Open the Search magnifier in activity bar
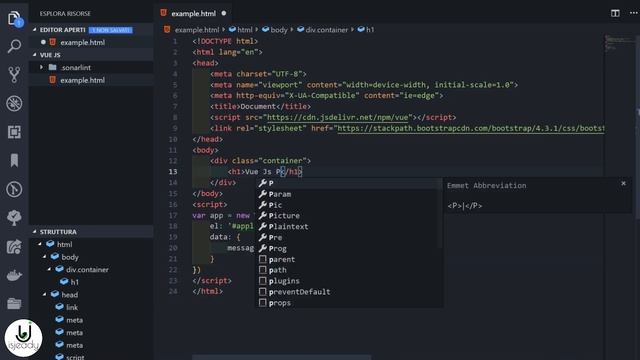Image resolution: width=640 pixels, height=360 pixels. point(14,46)
